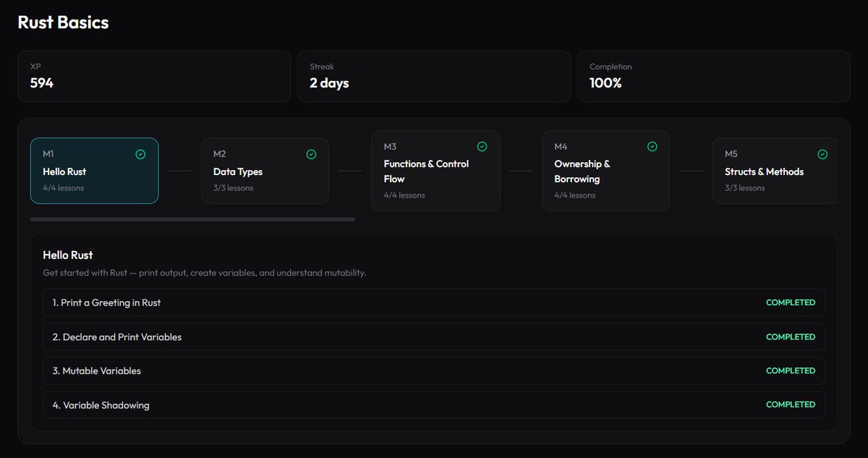Click the Hello Rust section heading above description
868x458 pixels.
coord(68,255)
